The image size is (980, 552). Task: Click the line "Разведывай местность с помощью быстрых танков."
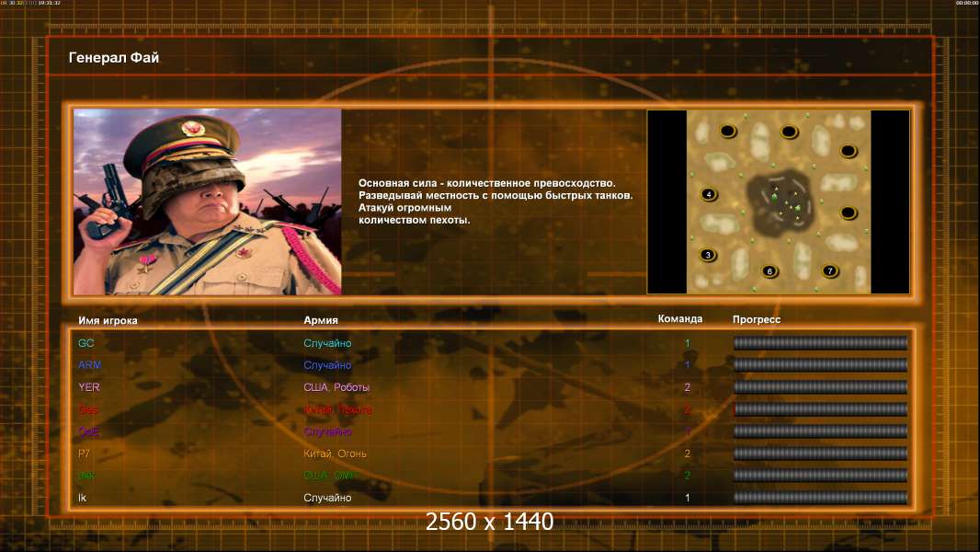[x=496, y=195]
